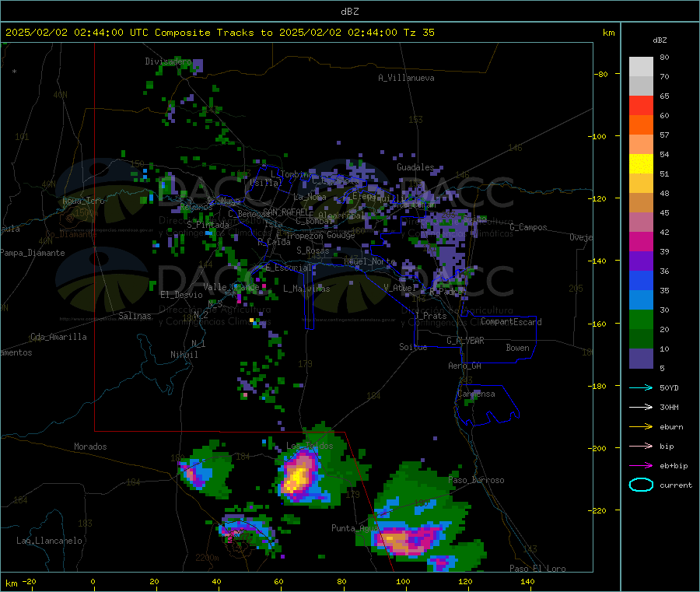Click the Agua_Toro map label
The image size is (700, 592).
pyautogui.click(x=83, y=201)
